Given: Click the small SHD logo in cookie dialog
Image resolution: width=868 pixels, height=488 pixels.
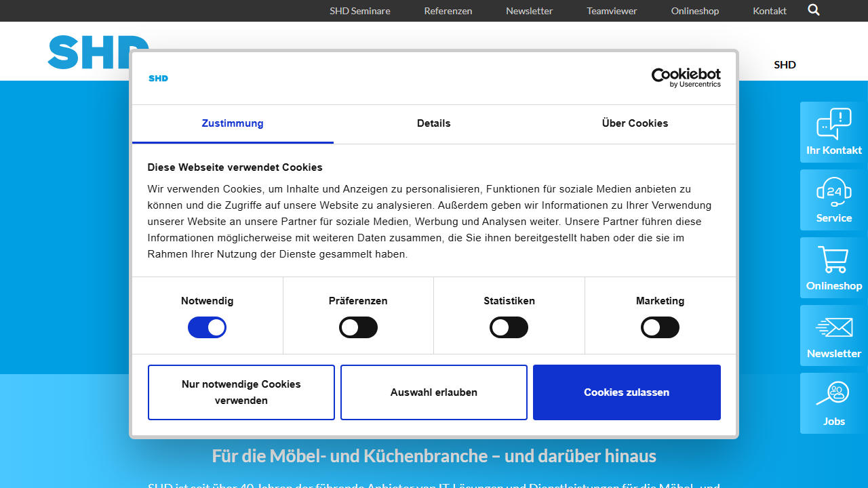Looking at the screenshot, I should point(158,79).
